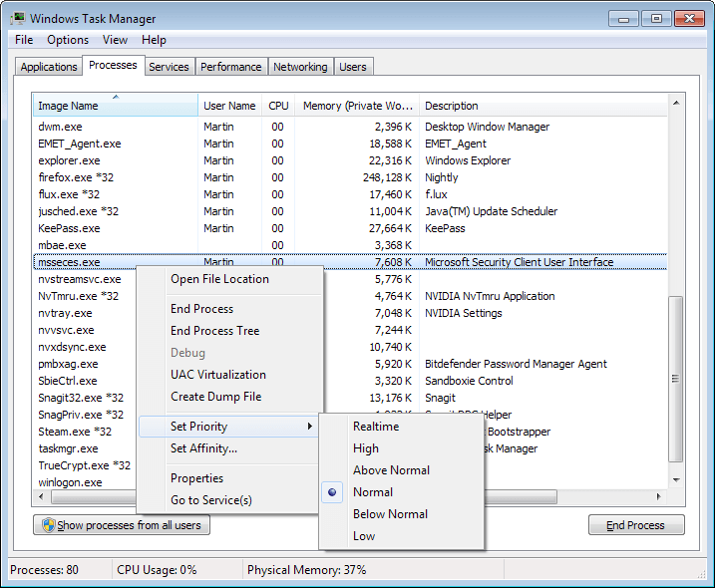Go to the Networking tab

300,67
